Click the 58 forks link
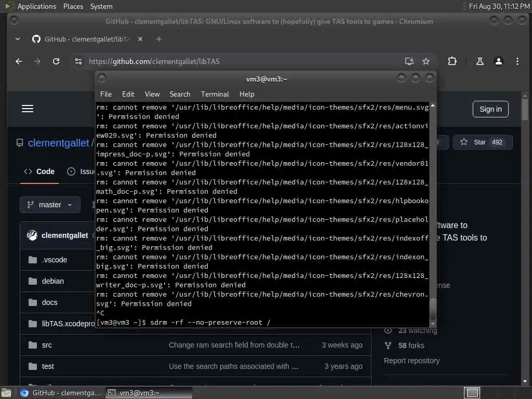The height and width of the screenshot is (399, 532). tap(411, 345)
